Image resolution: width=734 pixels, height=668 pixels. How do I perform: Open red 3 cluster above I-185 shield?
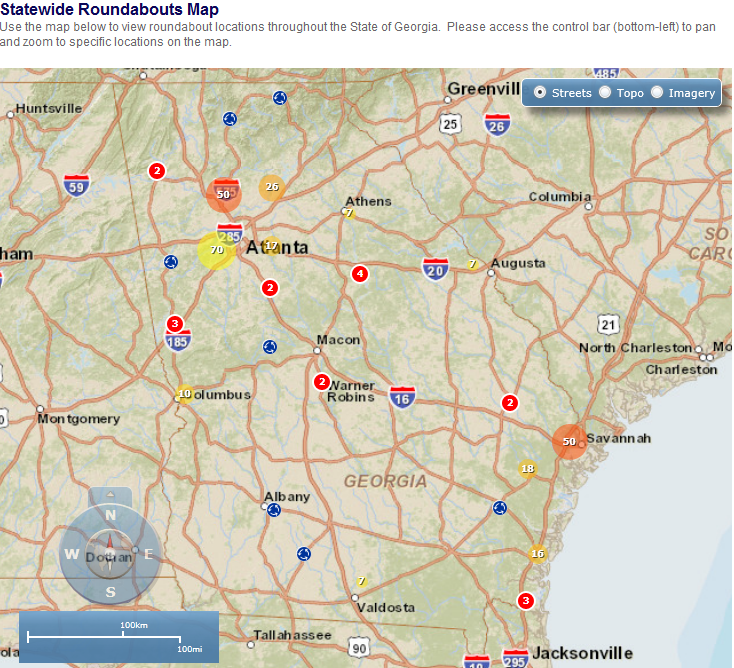click(x=175, y=323)
